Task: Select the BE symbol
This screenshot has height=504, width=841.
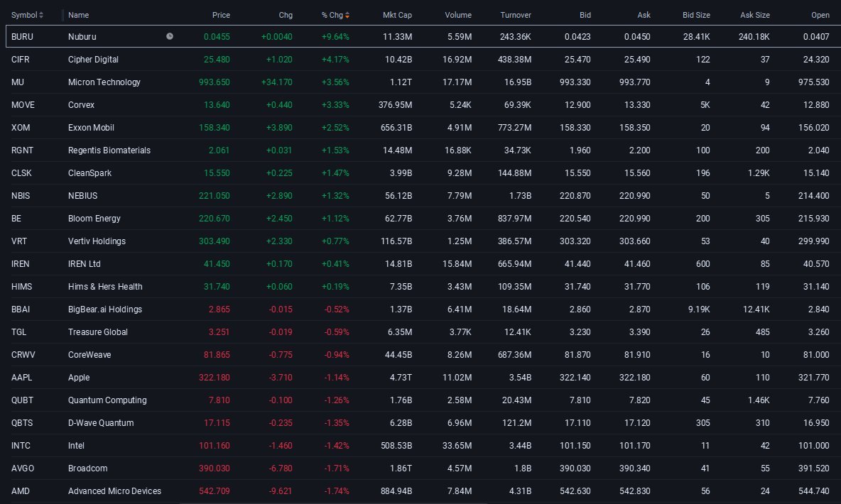Action: (x=16, y=218)
